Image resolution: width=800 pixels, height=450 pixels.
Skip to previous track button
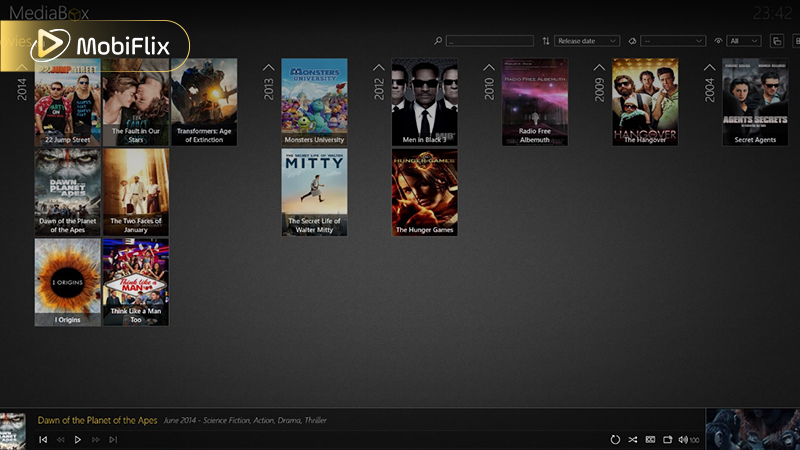[x=43, y=439]
